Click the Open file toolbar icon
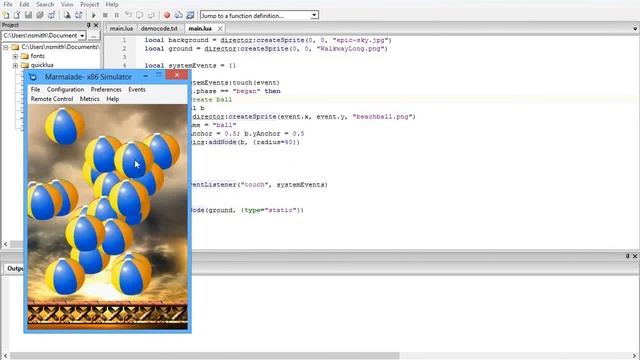 click(17, 16)
